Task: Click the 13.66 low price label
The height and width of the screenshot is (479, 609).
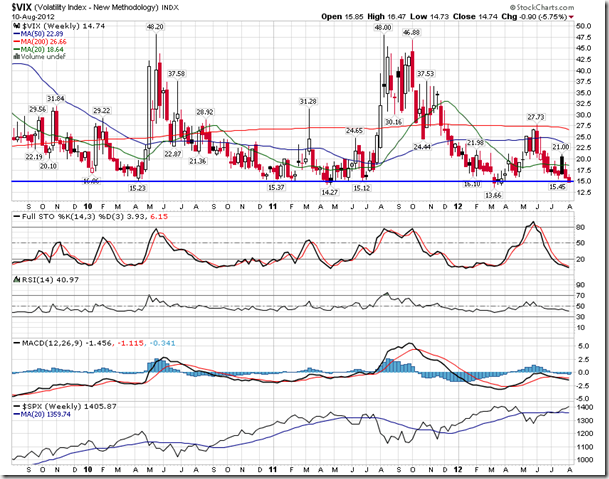Action: click(x=492, y=195)
